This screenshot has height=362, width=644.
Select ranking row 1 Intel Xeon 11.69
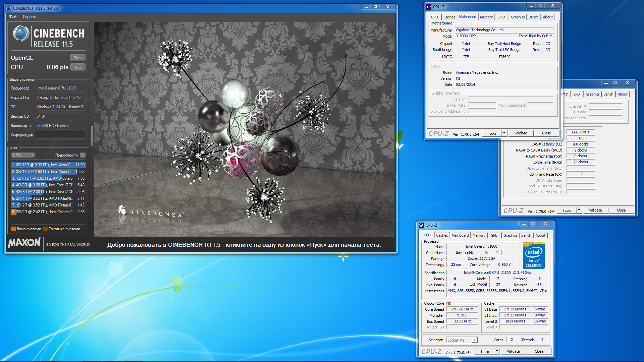(48, 165)
